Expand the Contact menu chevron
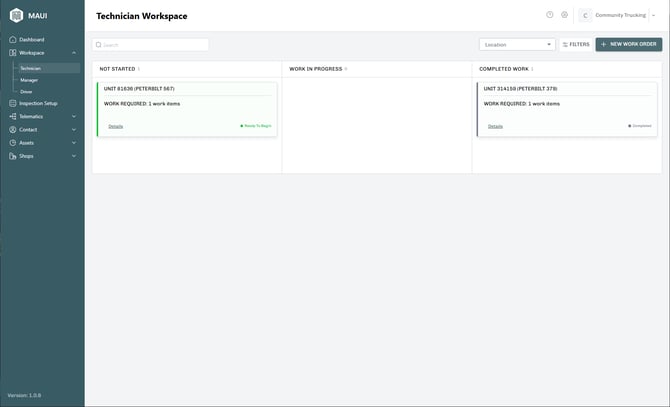 click(74, 129)
